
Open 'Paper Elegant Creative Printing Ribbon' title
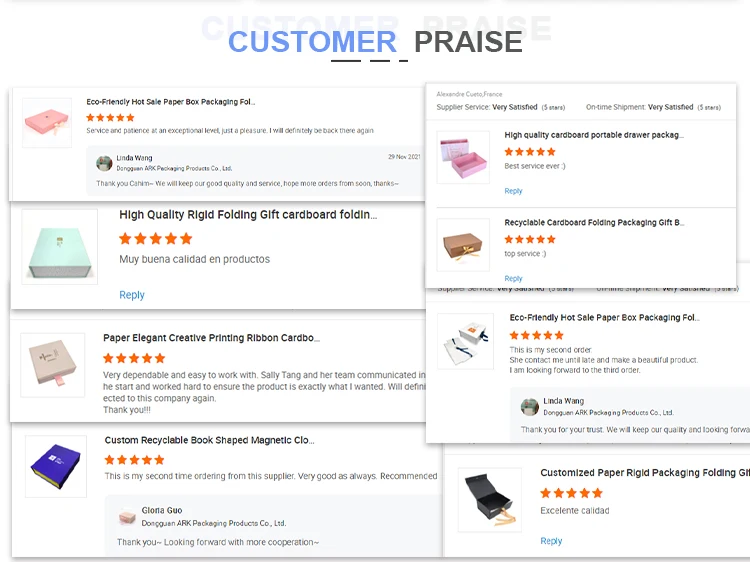tap(211, 338)
